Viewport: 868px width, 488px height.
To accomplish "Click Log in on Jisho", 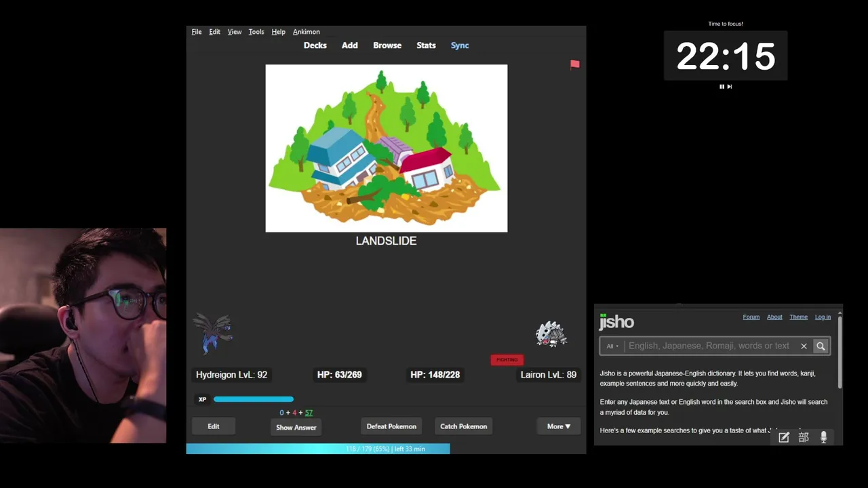I will tap(823, 317).
